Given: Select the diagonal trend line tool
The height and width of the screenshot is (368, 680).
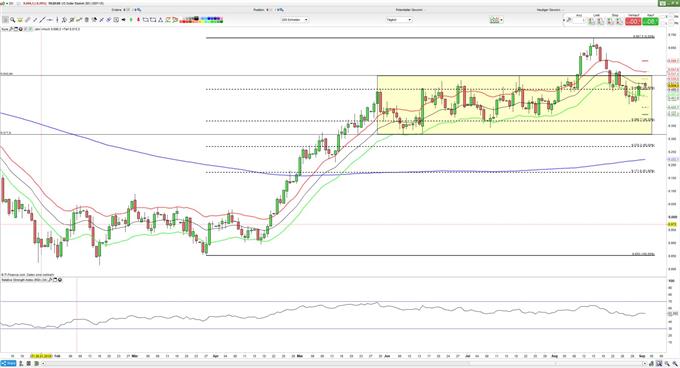Looking at the screenshot, I should click(x=42, y=20).
